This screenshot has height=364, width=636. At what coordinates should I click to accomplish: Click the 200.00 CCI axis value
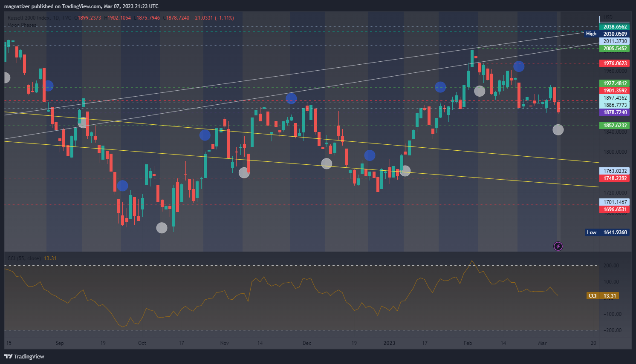click(612, 266)
